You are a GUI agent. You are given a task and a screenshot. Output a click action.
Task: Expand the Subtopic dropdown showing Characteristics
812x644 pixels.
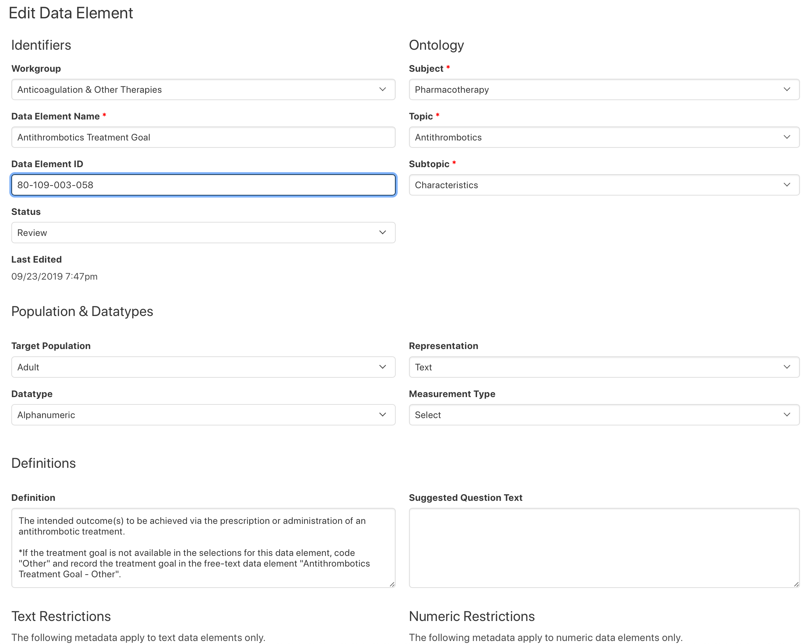click(603, 185)
